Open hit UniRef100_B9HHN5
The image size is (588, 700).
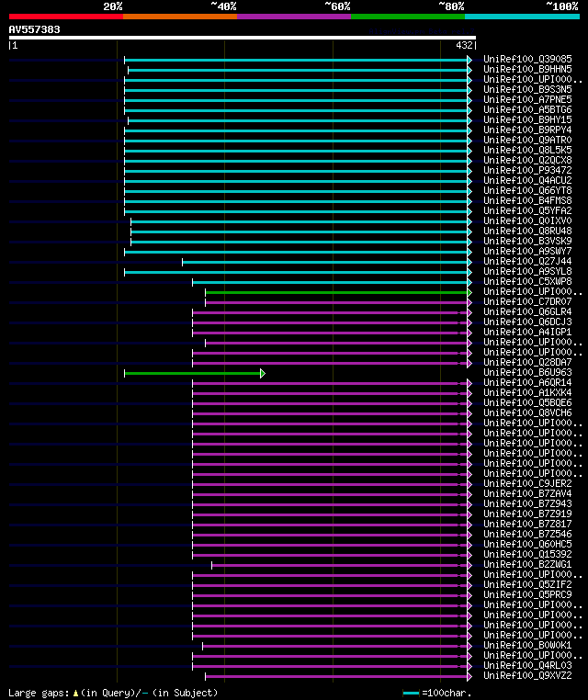[527, 69]
